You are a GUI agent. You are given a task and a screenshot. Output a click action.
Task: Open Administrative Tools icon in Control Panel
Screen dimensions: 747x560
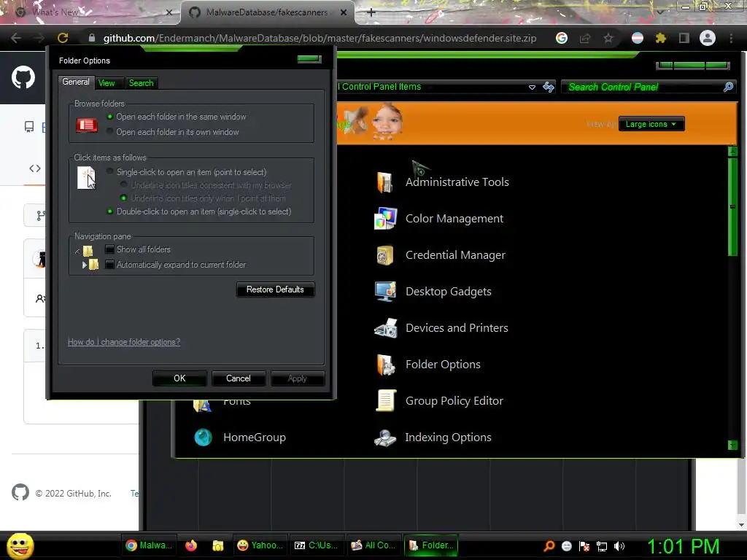(x=385, y=182)
